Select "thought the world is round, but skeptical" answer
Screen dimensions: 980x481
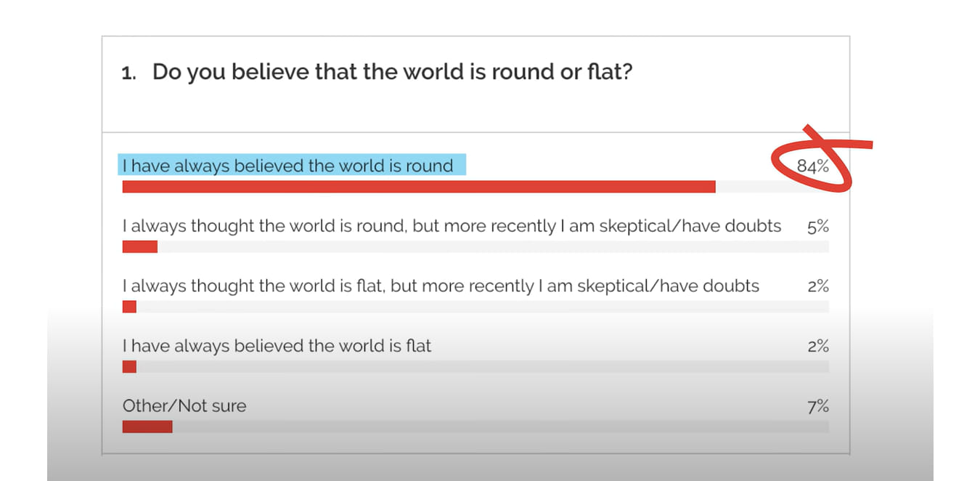452,226
